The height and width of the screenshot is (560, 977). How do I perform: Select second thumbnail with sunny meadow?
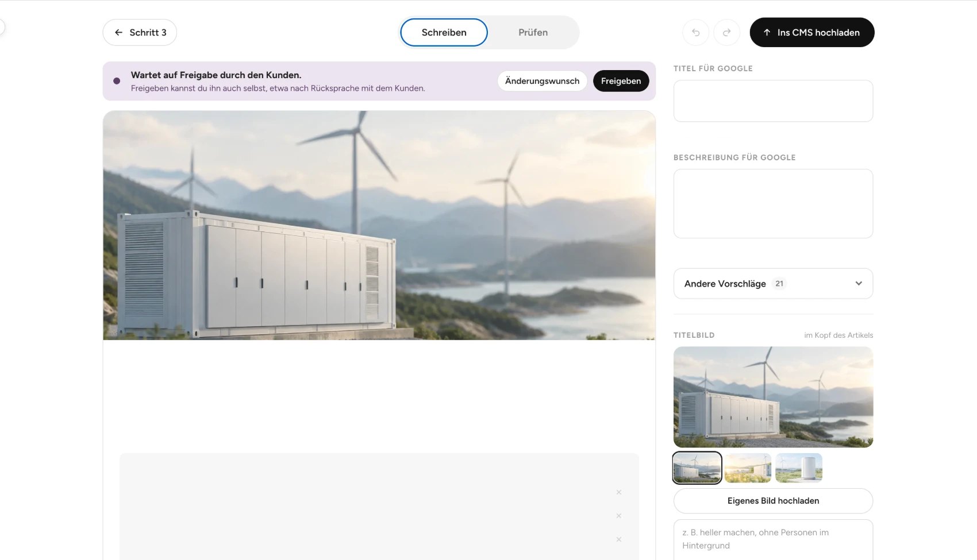click(x=748, y=468)
